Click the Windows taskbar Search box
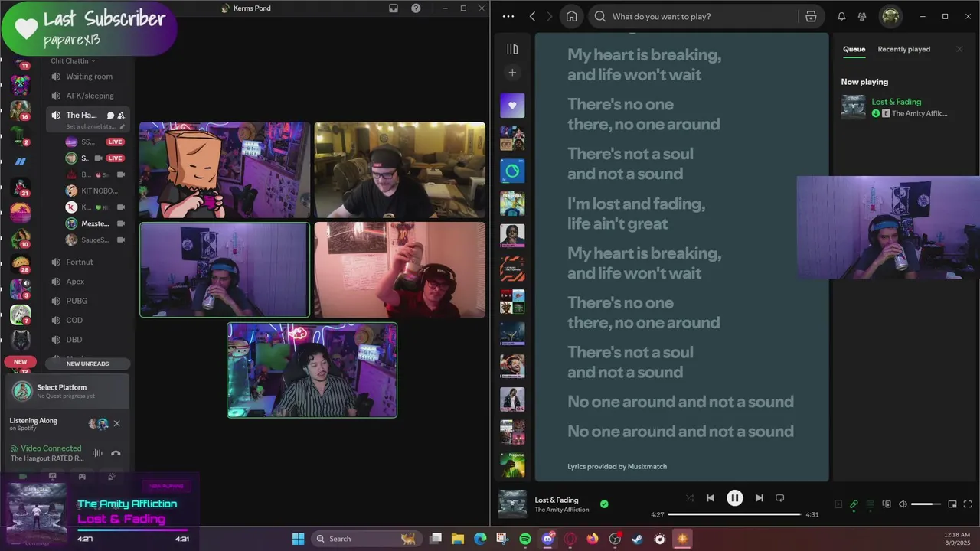This screenshot has width=980, height=551. (x=366, y=539)
